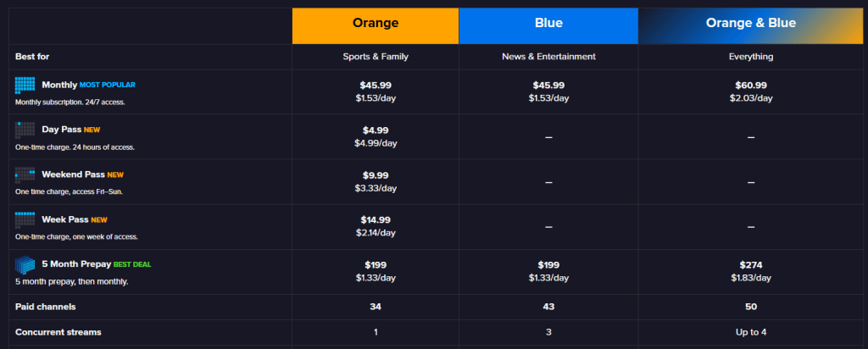The height and width of the screenshot is (349, 868).
Task: Click the Orange monthly $45.99 price
Action: 376,86
